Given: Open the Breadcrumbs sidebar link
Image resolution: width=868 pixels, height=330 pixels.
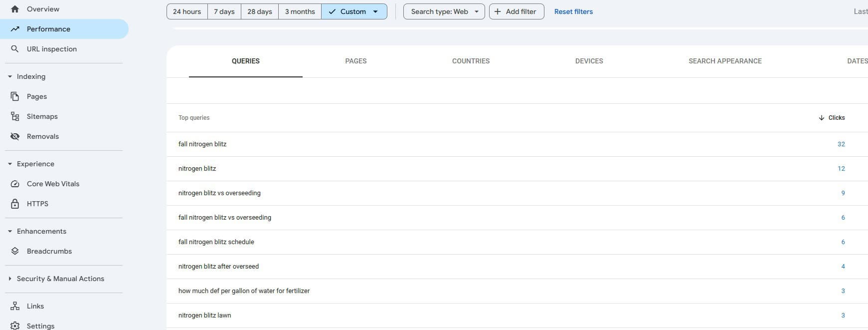Looking at the screenshot, I should click(49, 251).
